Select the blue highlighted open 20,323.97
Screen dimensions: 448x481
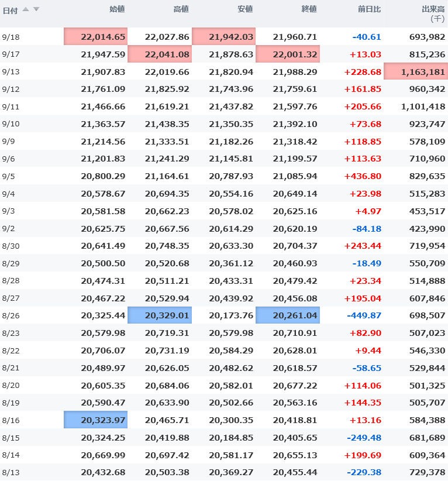pos(96,420)
